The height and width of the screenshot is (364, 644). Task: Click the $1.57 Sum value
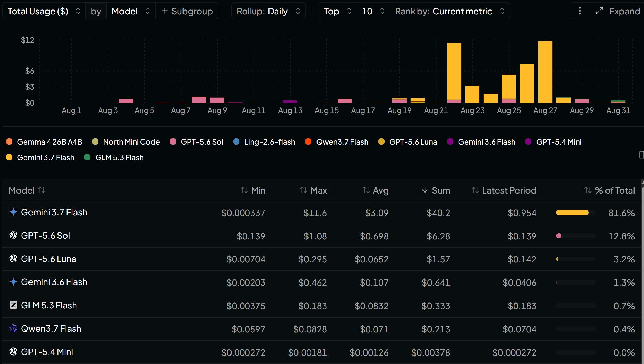[438, 259]
